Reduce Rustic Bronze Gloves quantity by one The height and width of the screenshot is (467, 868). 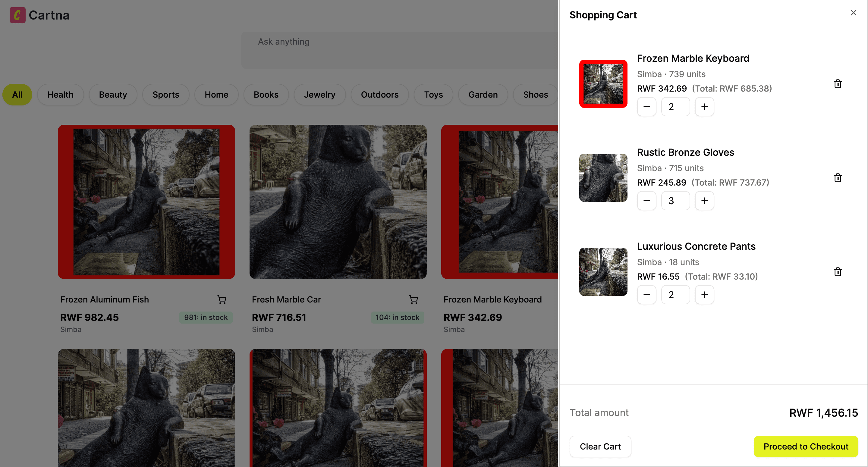tap(646, 201)
